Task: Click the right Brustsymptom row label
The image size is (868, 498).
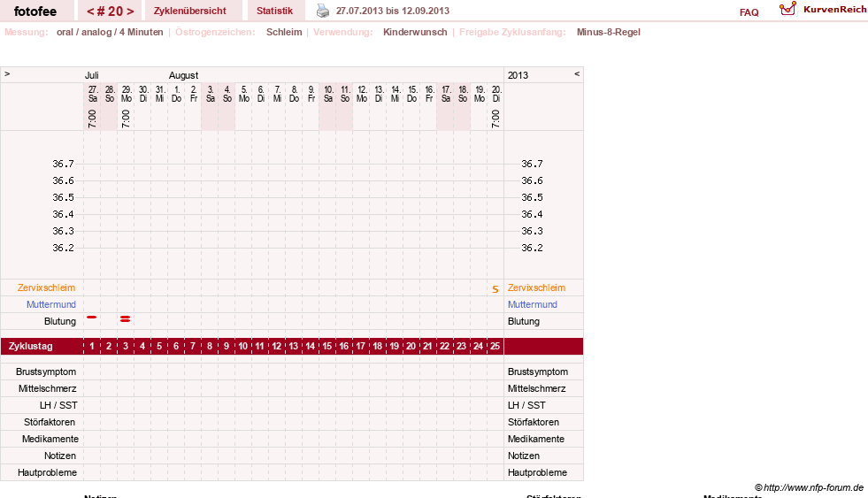Action: (537, 372)
